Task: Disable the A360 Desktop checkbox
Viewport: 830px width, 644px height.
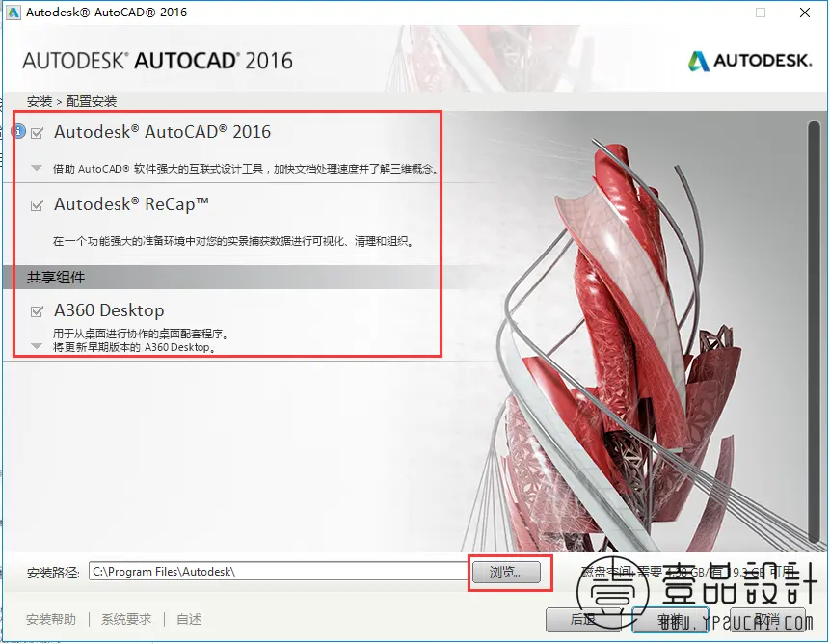Action: 37,311
